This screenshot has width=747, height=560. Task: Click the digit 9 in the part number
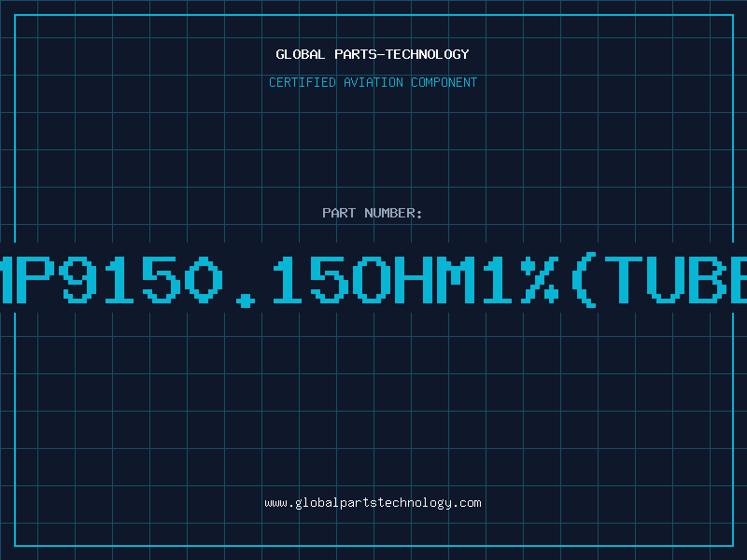click(78, 280)
